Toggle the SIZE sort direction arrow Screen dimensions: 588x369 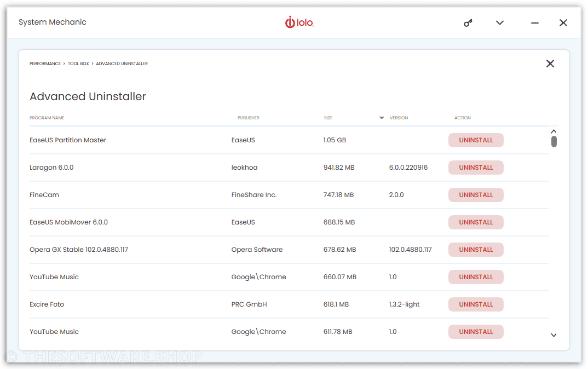tap(382, 118)
